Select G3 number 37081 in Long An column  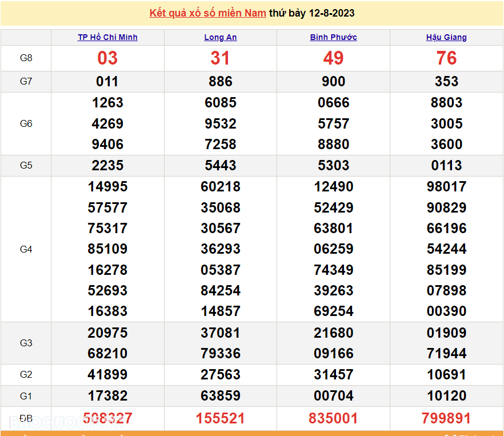(221, 333)
